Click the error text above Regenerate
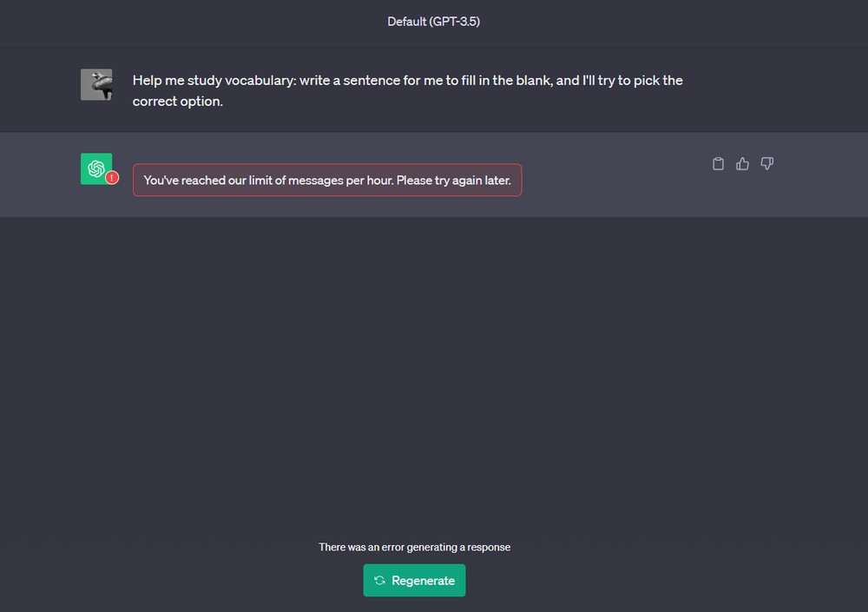This screenshot has height=612, width=868. click(415, 547)
